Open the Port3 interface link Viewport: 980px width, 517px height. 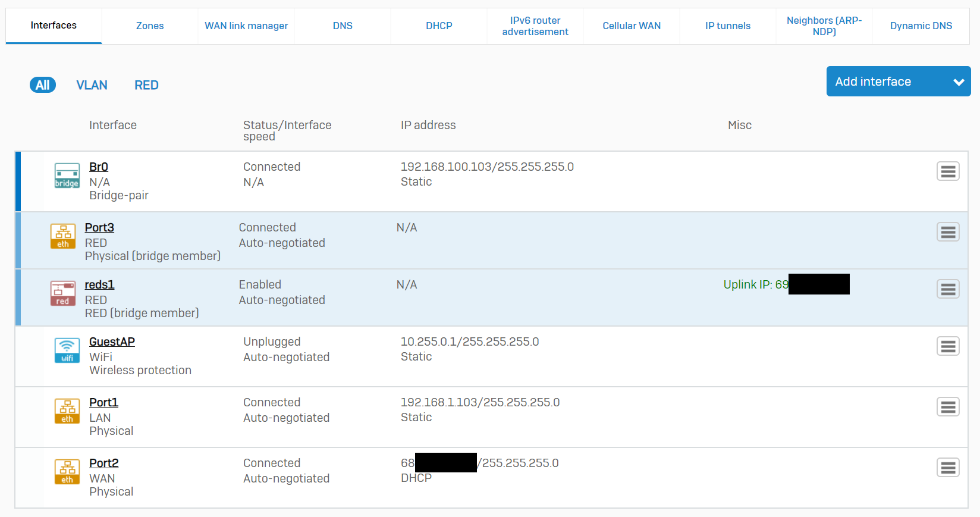(99, 228)
